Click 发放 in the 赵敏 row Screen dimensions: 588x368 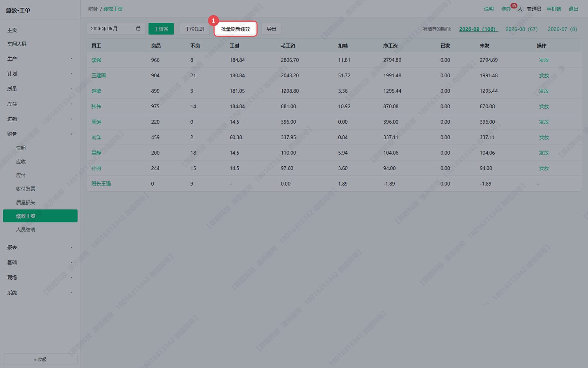pyautogui.click(x=544, y=91)
